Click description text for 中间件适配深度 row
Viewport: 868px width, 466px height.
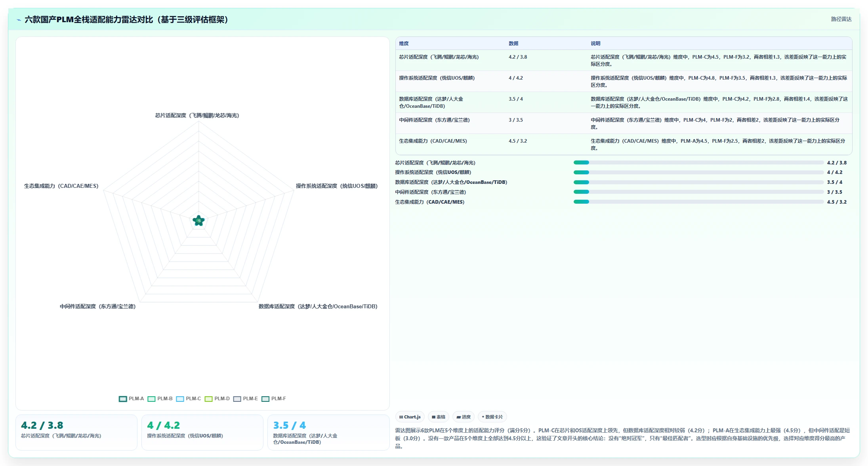[715, 124]
